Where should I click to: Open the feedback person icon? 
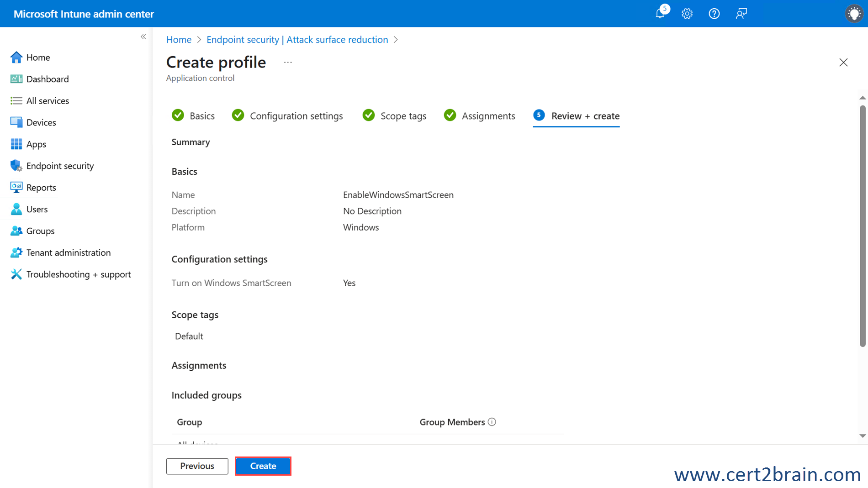click(741, 14)
